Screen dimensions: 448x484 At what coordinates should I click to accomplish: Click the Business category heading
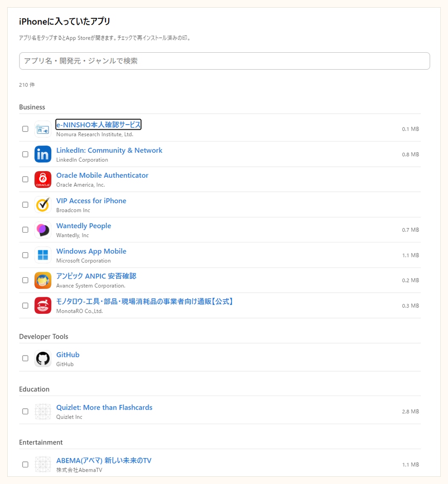pos(32,107)
